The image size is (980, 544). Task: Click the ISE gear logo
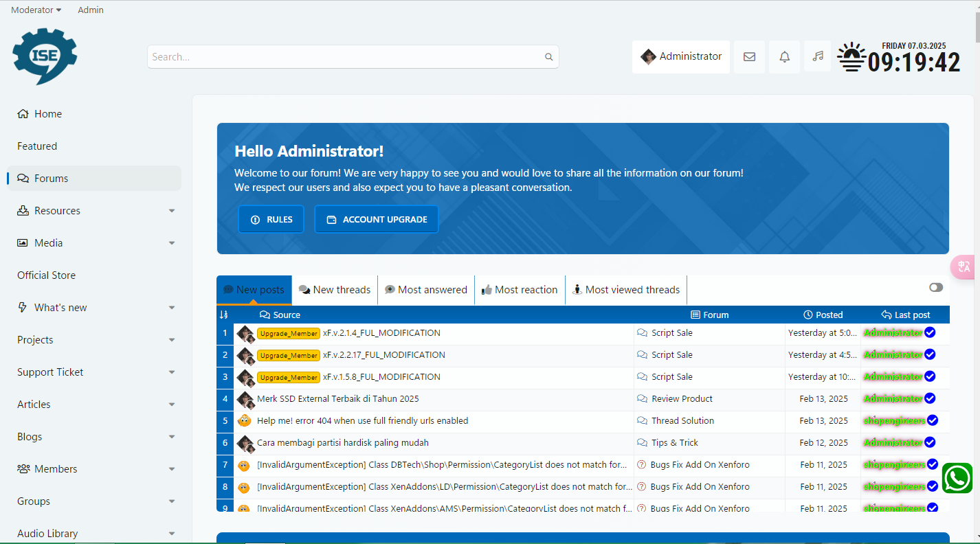(45, 56)
